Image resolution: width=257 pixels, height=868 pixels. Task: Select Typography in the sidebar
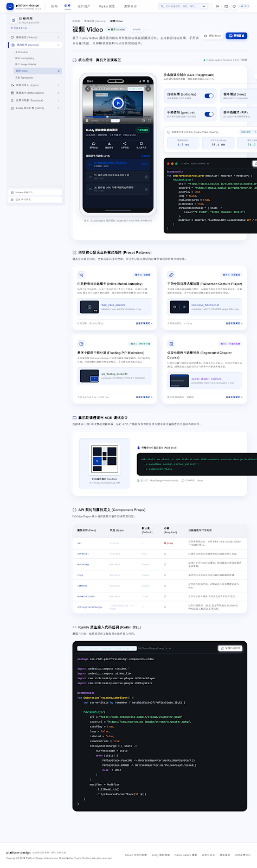pos(24,78)
